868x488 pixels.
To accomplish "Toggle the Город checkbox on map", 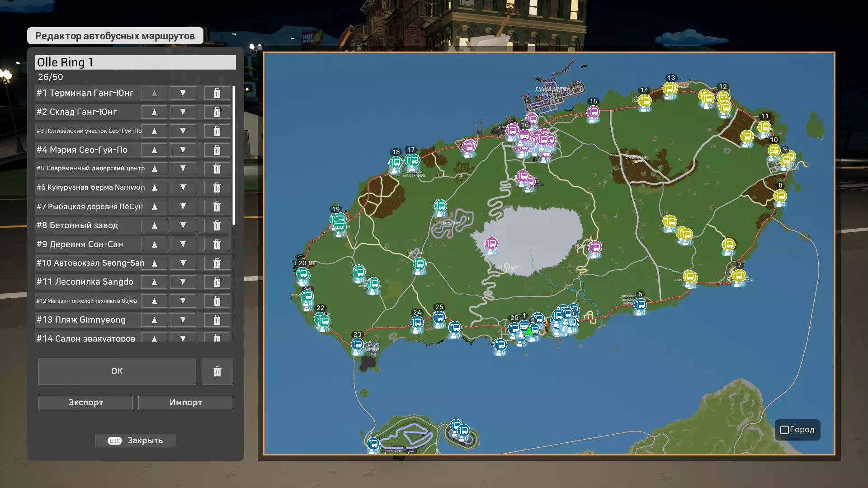I will coord(785,430).
